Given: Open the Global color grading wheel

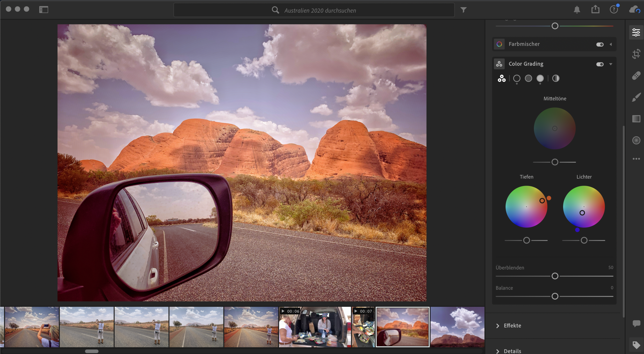Looking at the screenshot, I should click(x=556, y=79).
